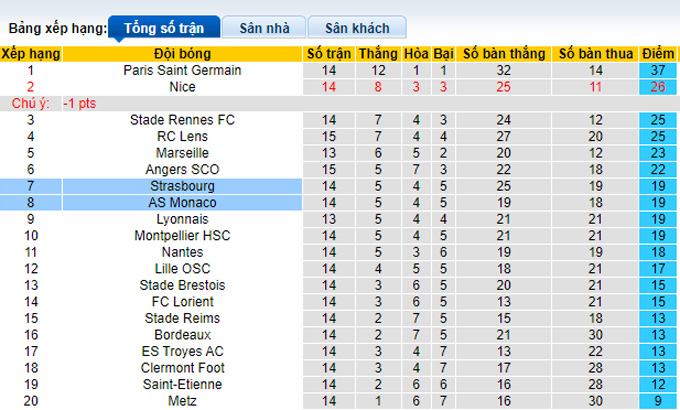Open the Marseille team entry
The width and height of the screenshot is (680, 410).
point(183,153)
